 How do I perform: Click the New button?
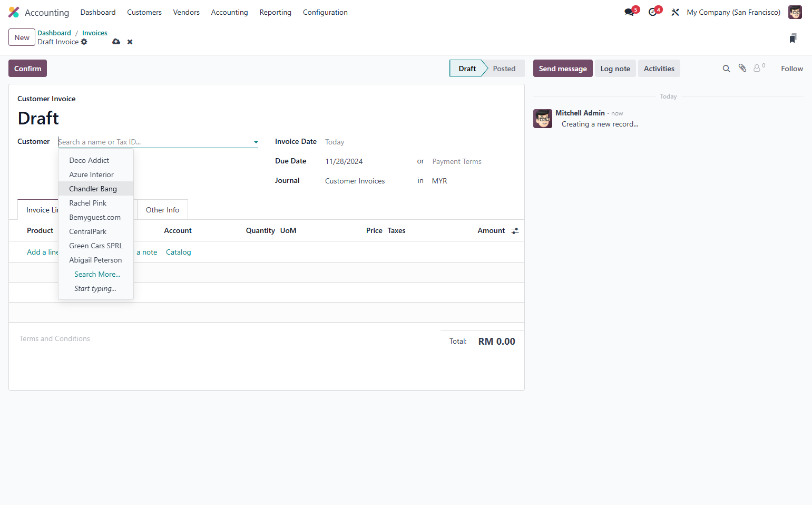point(22,37)
